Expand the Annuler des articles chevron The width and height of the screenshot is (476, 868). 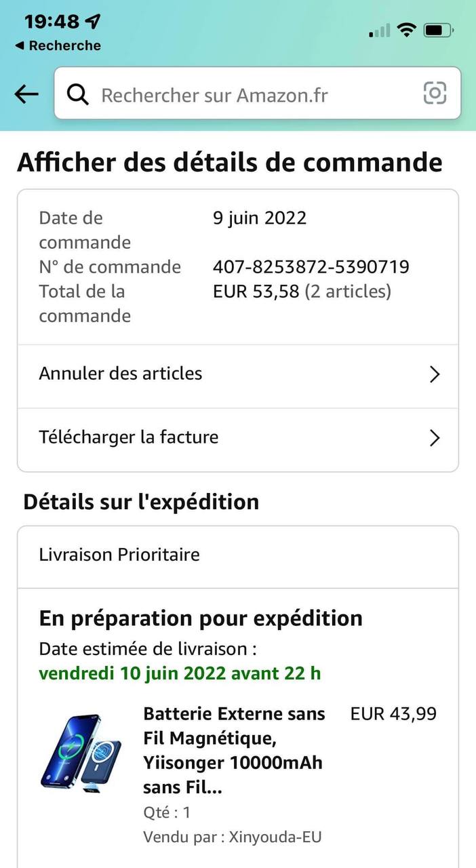click(435, 374)
